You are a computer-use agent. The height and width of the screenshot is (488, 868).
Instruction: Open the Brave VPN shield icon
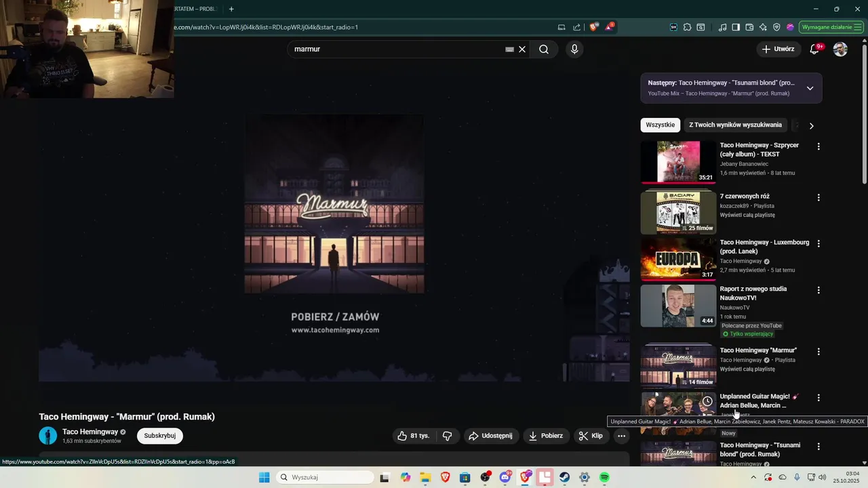point(776,27)
